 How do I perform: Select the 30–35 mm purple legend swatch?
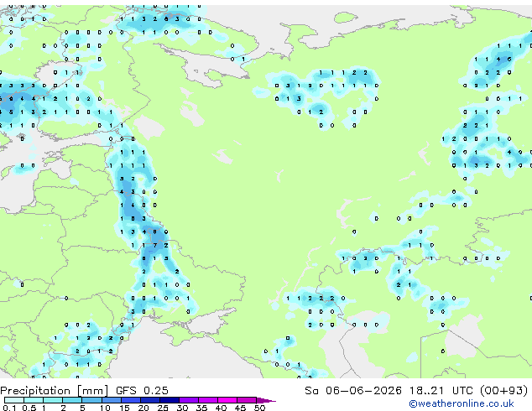point(189,400)
